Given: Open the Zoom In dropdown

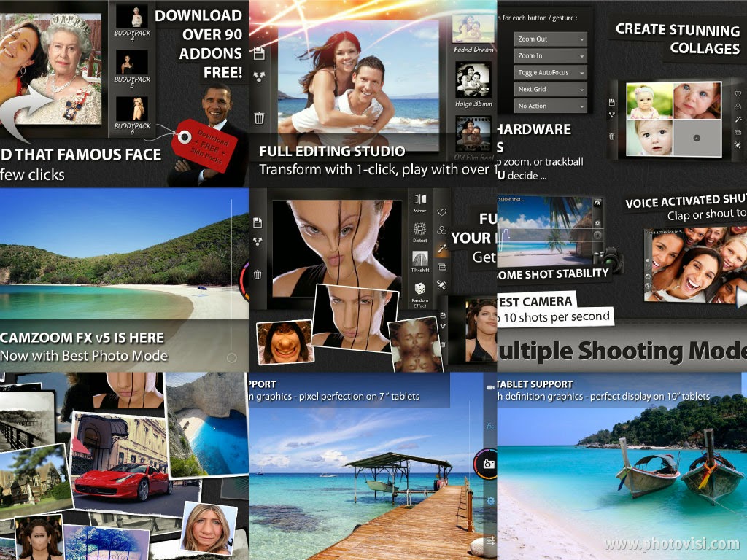Looking at the screenshot, I should [550, 55].
